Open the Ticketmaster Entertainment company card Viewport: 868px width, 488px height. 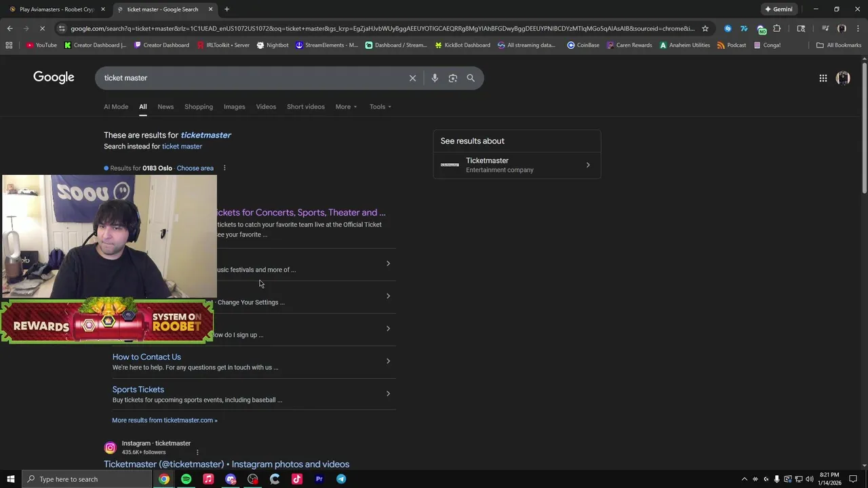click(517, 165)
